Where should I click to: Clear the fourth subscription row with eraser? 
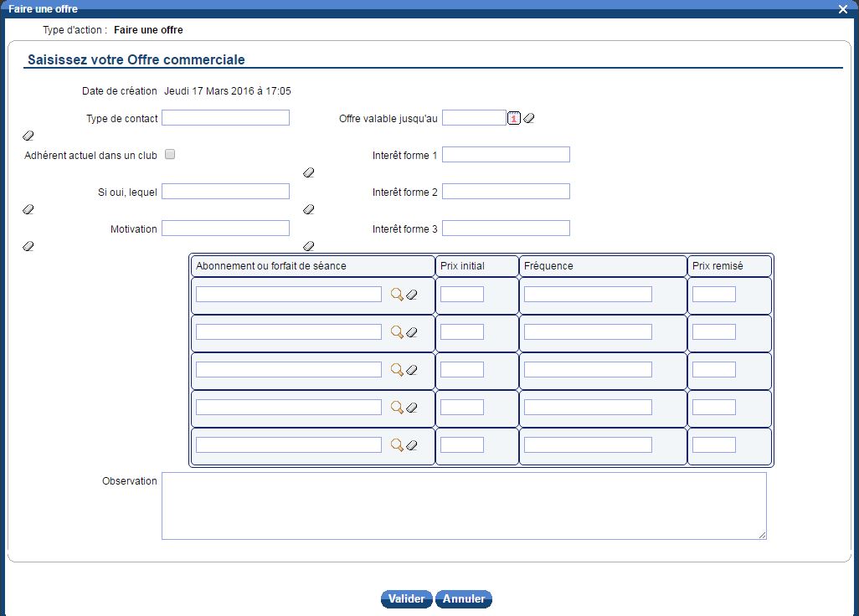[x=411, y=408]
